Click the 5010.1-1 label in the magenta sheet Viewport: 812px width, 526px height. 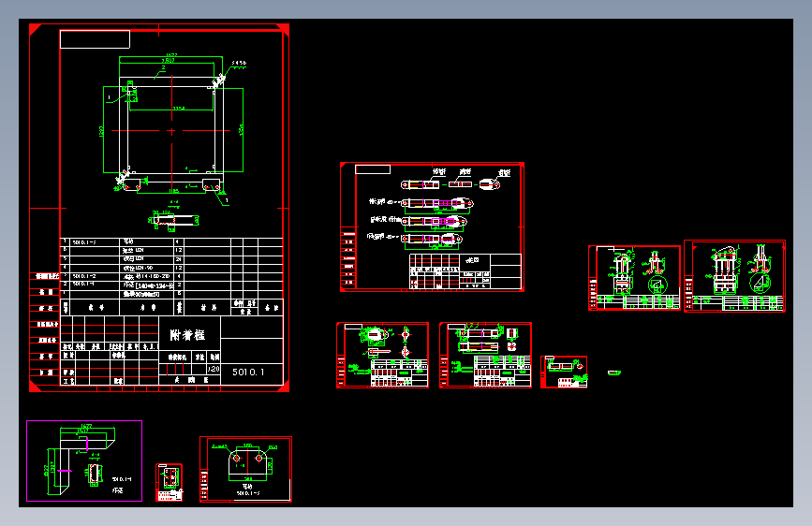122,479
